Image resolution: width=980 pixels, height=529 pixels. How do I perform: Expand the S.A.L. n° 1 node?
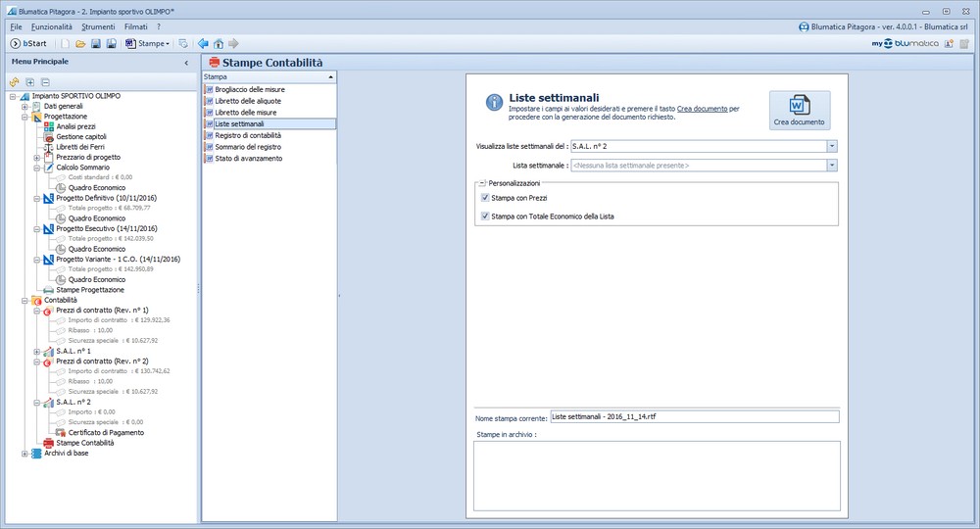[x=37, y=352]
